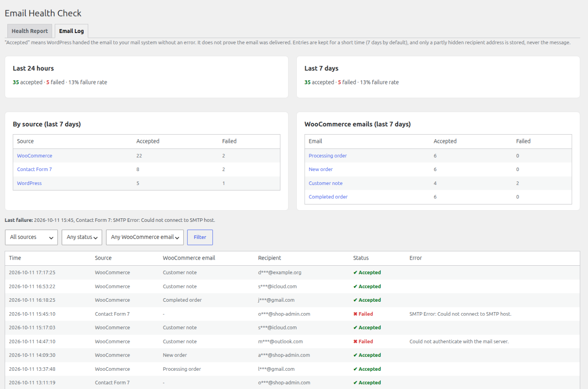Click the 'New order' cell in the 14:09:30 row
Image resolution: width=588 pixels, height=389 pixels.
click(175, 355)
